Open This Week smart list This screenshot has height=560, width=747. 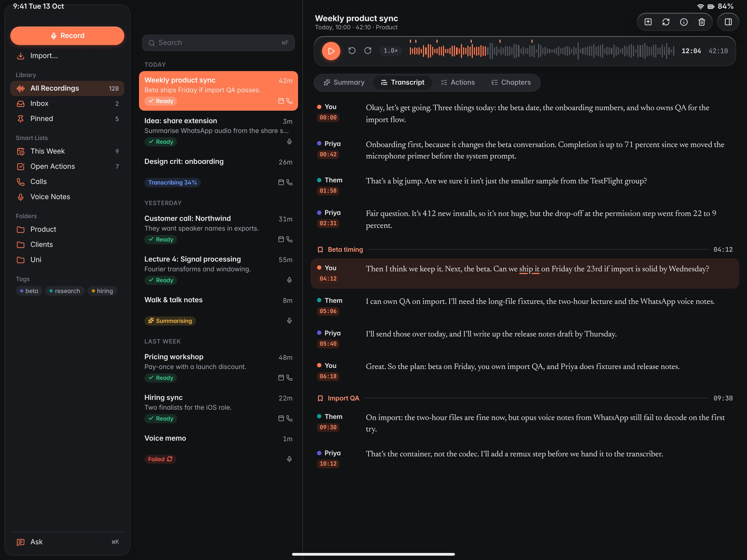pyautogui.click(x=67, y=151)
